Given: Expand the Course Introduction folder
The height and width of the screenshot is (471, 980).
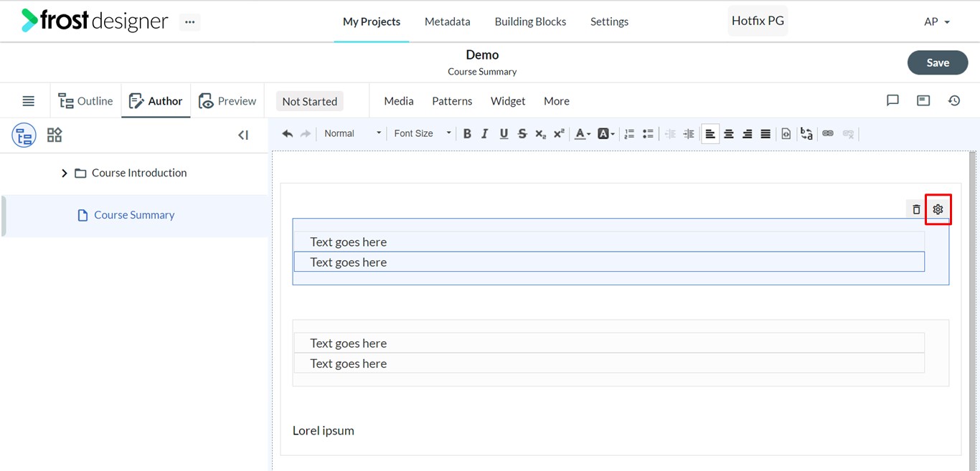Looking at the screenshot, I should click(x=64, y=173).
